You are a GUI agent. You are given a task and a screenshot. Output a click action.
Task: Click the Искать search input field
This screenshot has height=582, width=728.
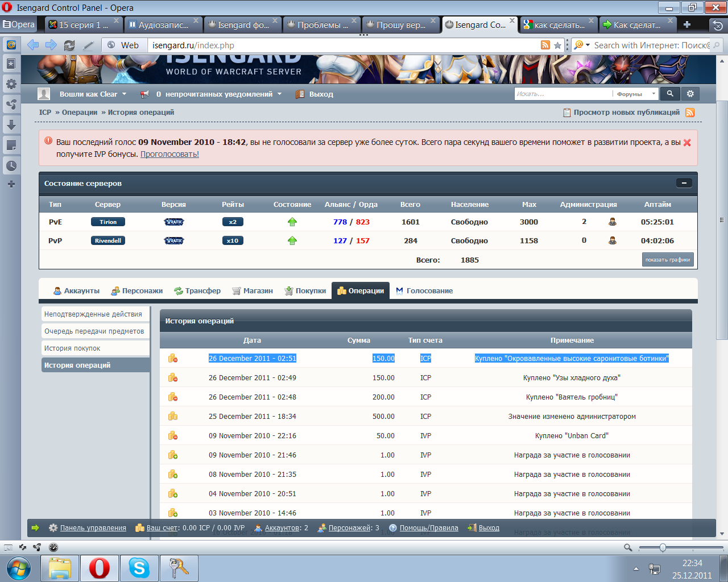click(562, 94)
